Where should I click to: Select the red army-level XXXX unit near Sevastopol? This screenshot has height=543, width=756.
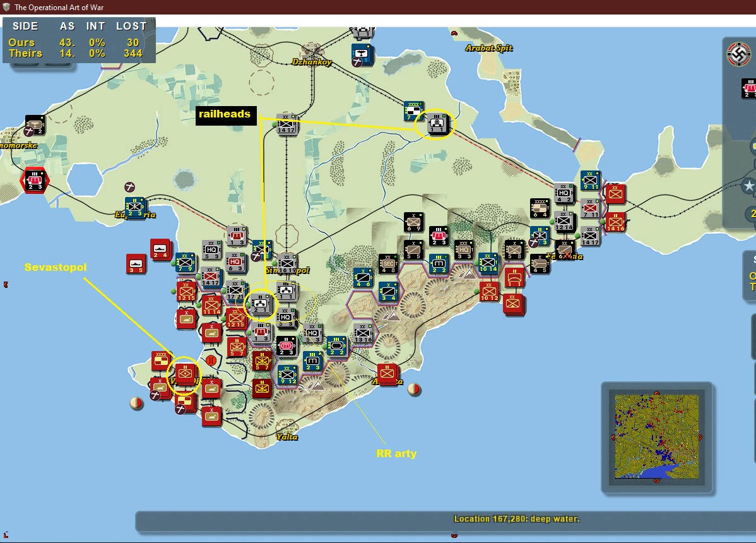pyautogui.click(x=161, y=361)
